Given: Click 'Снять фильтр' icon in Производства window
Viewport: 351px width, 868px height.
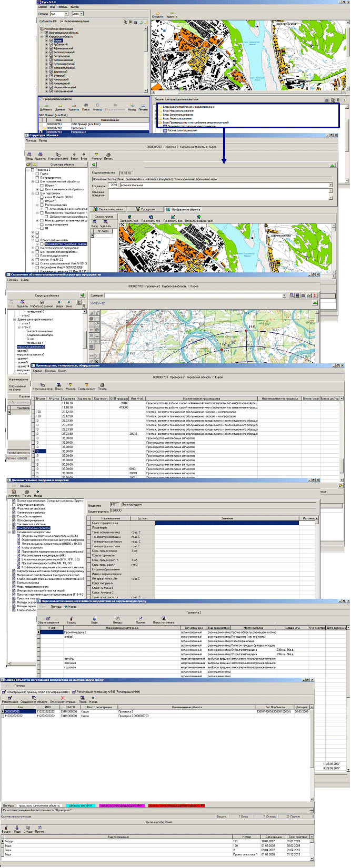Looking at the screenshot, I should click(x=86, y=385).
